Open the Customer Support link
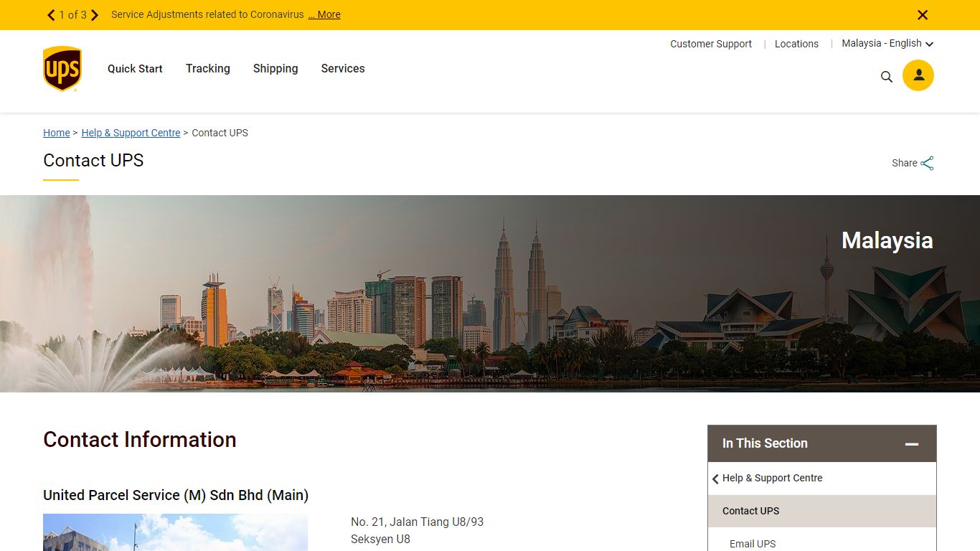This screenshot has height=551, width=980. (x=711, y=44)
